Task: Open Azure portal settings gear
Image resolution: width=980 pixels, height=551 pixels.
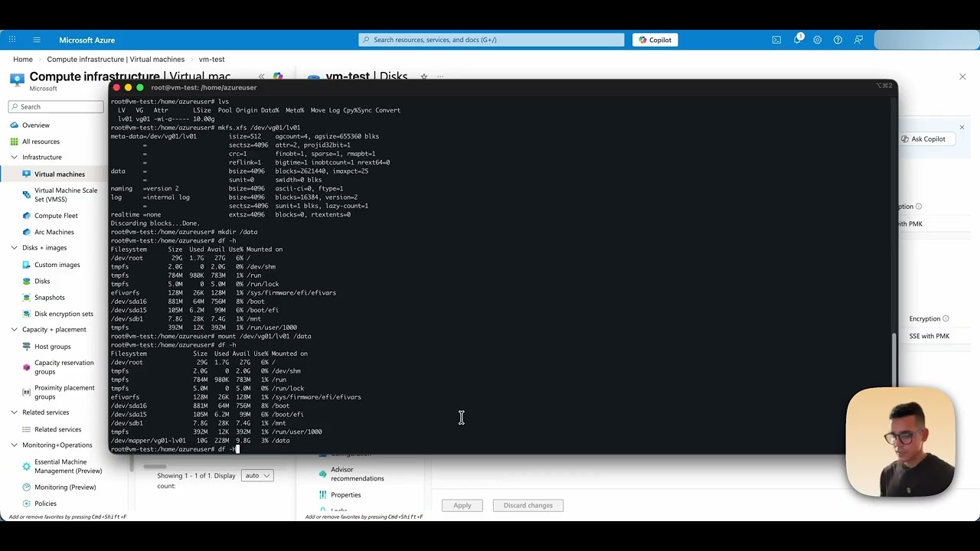Action: (818, 40)
